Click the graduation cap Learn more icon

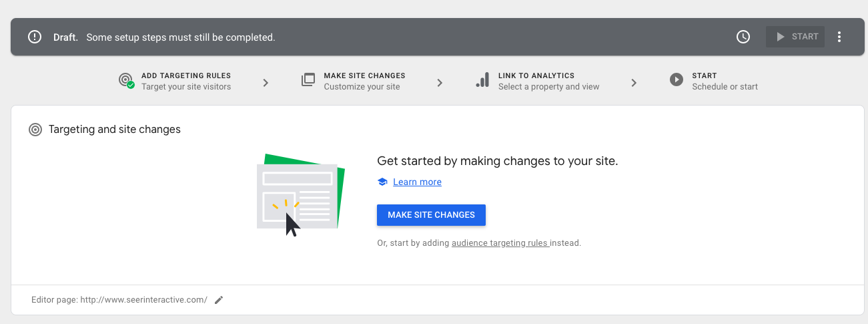pos(382,182)
